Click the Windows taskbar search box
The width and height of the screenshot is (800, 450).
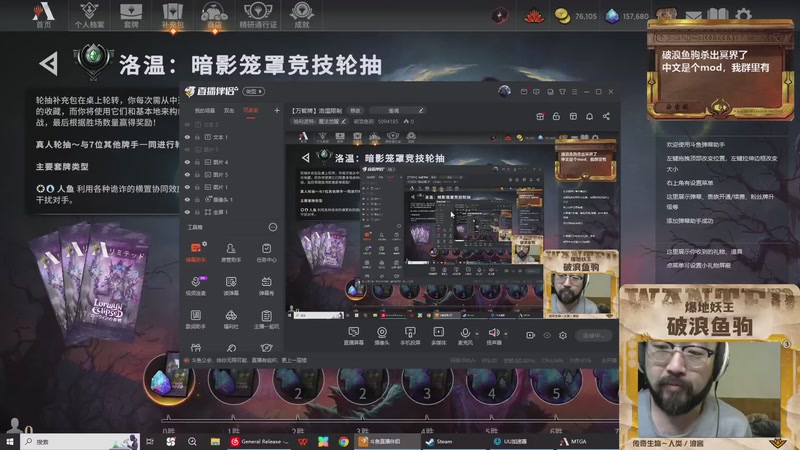coord(80,442)
